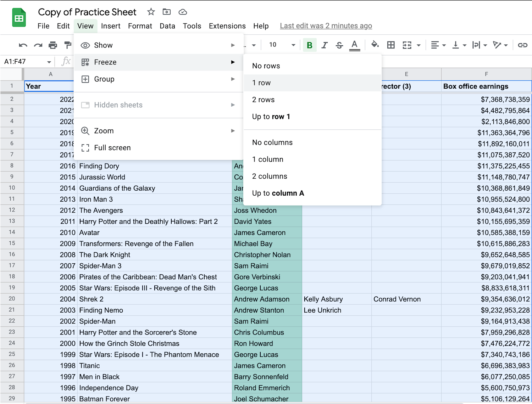532x404 pixels.
Task: Toggle bold formatting
Action: (x=310, y=45)
